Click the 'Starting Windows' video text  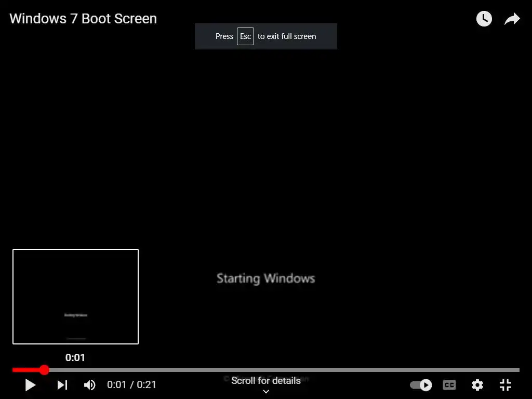265,278
